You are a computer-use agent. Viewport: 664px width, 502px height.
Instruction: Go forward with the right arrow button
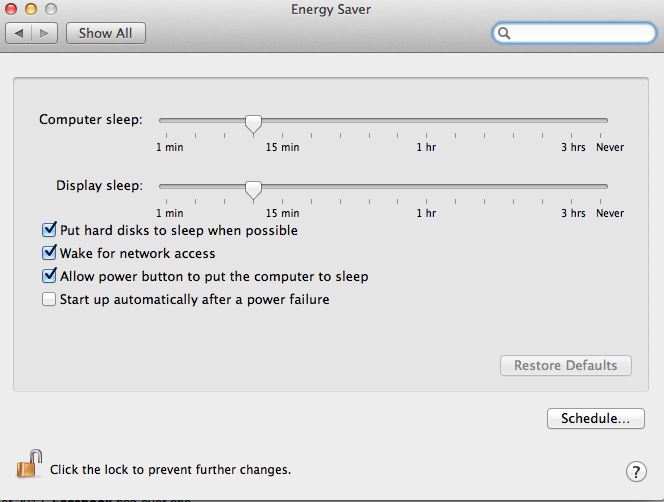coord(44,33)
